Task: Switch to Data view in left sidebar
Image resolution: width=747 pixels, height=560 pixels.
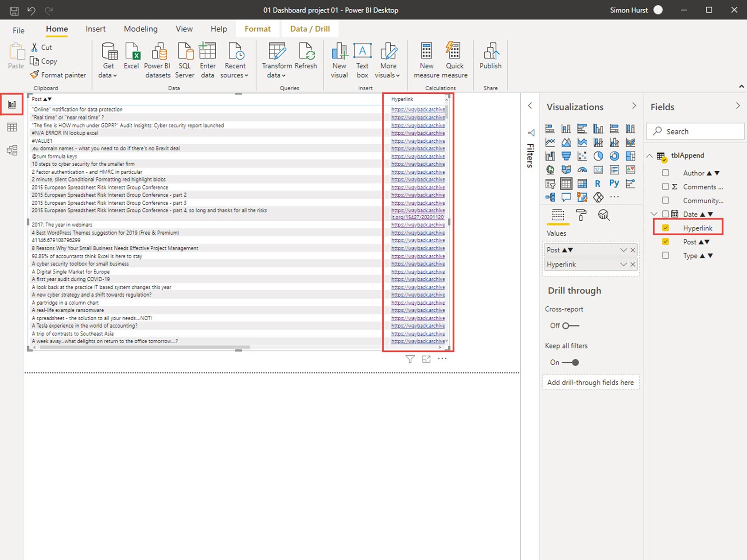Action: pos(12,127)
